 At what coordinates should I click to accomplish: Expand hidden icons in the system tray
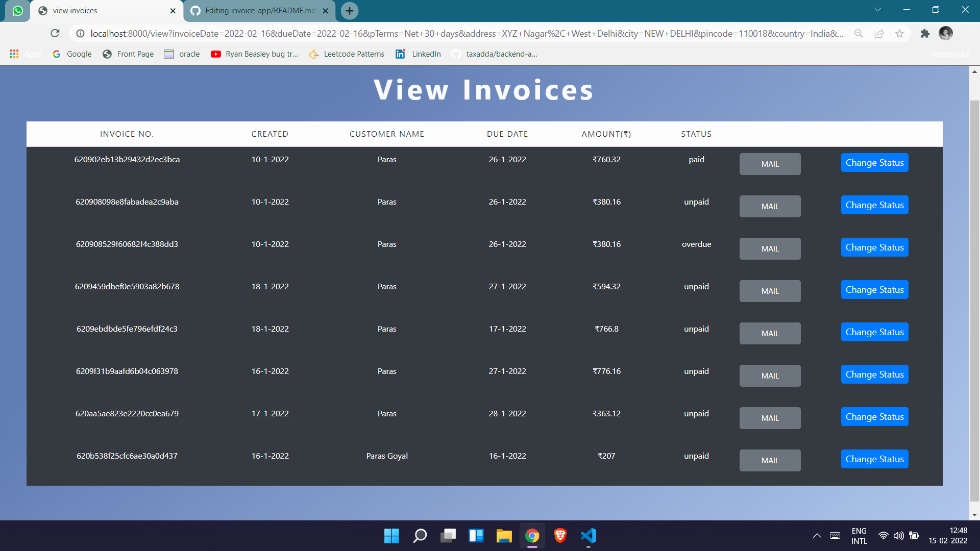(816, 536)
